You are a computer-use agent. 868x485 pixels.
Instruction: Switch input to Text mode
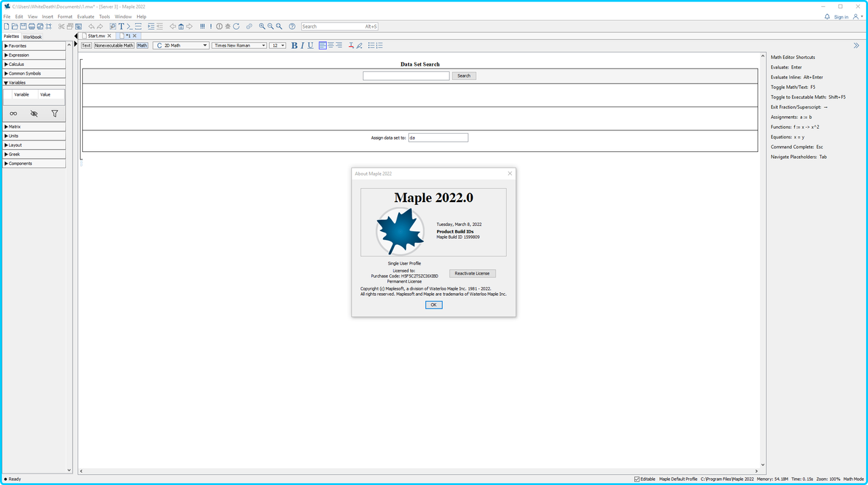(x=86, y=45)
